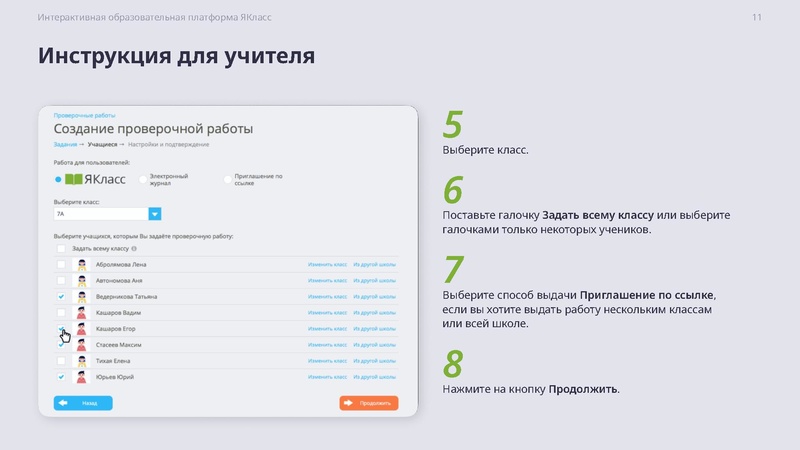Tick the Задать всему классу checkbox
The image size is (800, 450).
point(61,248)
